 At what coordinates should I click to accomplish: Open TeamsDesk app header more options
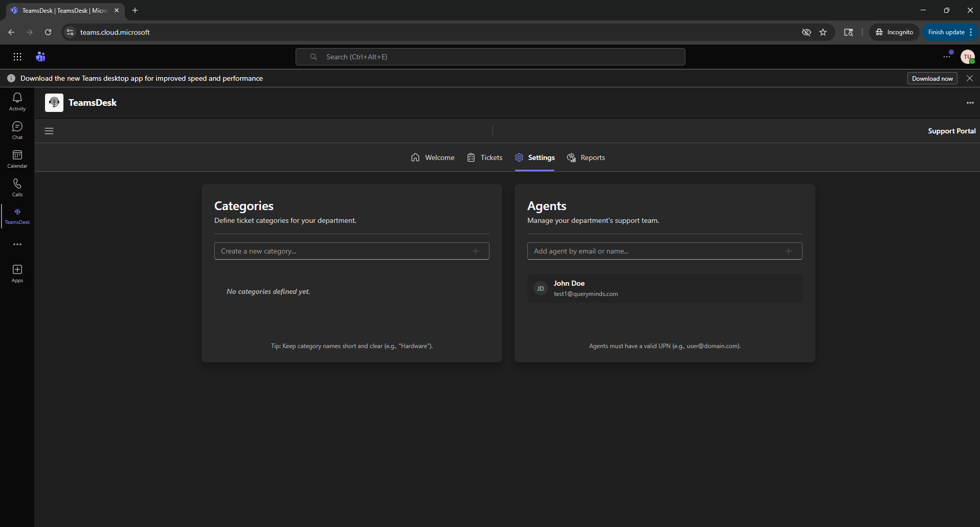click(x=970, y=103)
